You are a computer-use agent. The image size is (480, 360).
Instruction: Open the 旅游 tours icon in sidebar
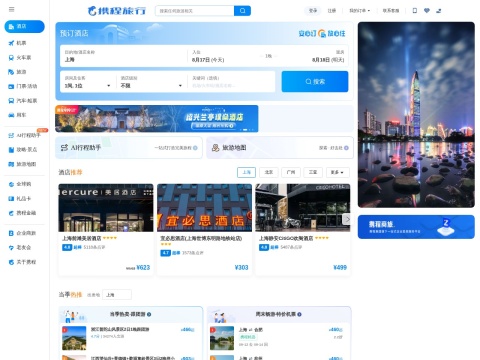pos(11,72)
